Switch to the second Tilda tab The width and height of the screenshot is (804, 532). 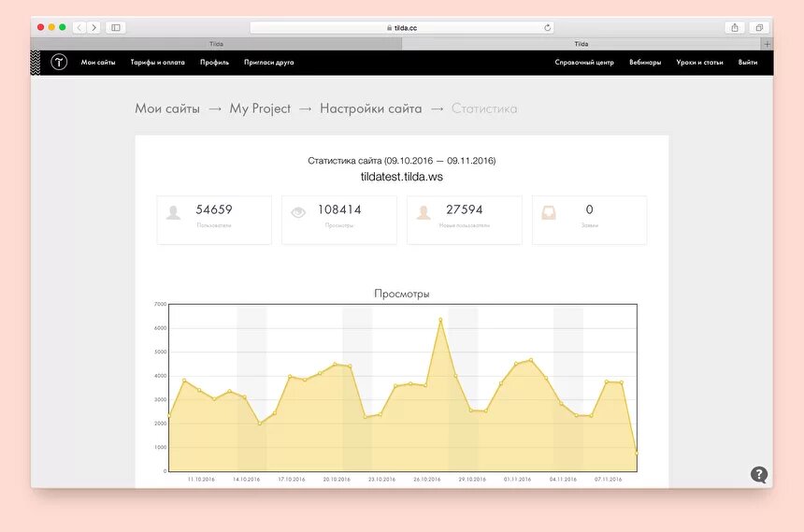[581, 44]
